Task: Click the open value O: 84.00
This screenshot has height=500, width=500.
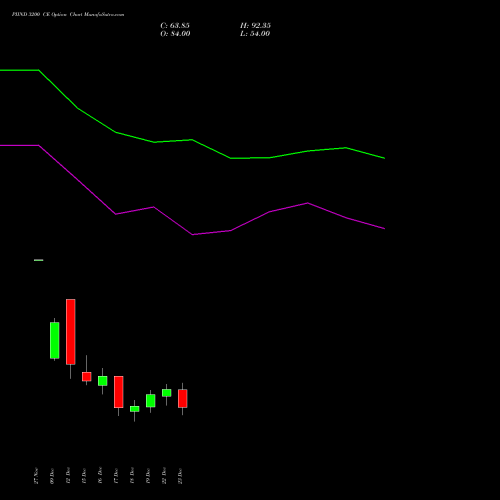Action: point(175,34)
